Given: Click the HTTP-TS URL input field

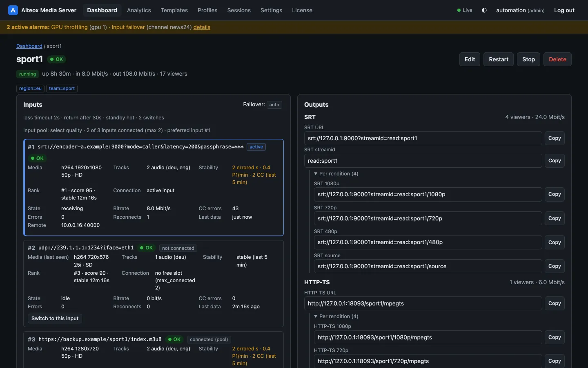Looking at the screenshot, I should [423, 303].
